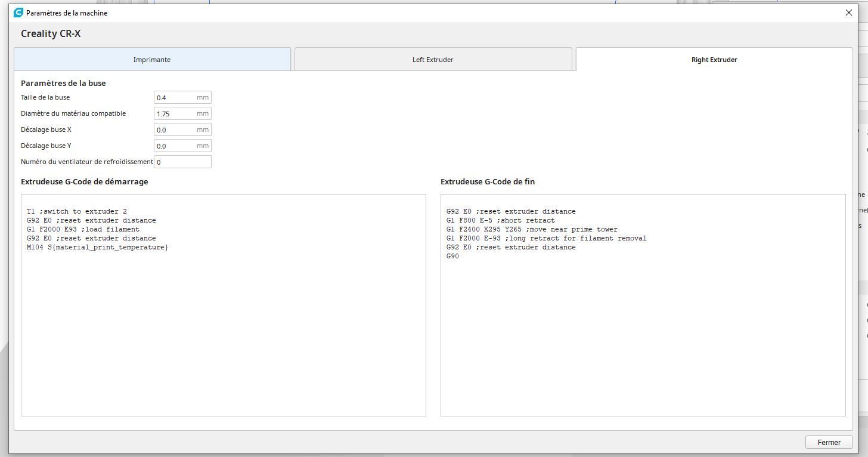Click inside the end G-Code text area

643,305
